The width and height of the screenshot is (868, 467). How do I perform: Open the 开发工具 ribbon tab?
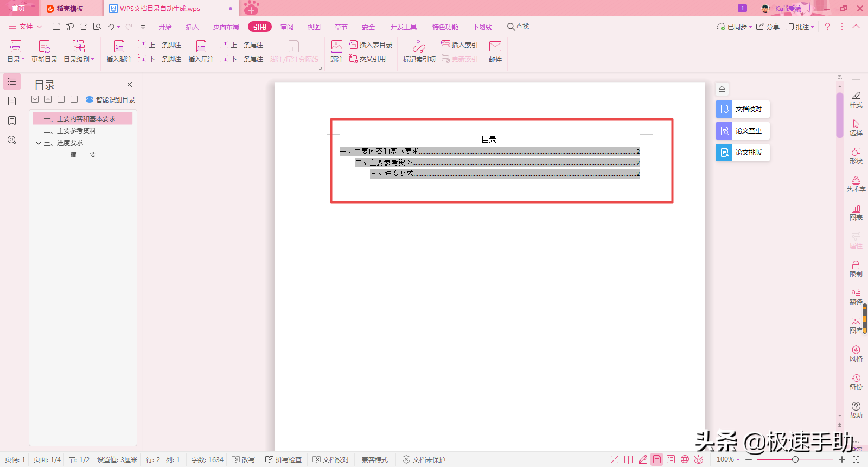click(x=404, y=27)
